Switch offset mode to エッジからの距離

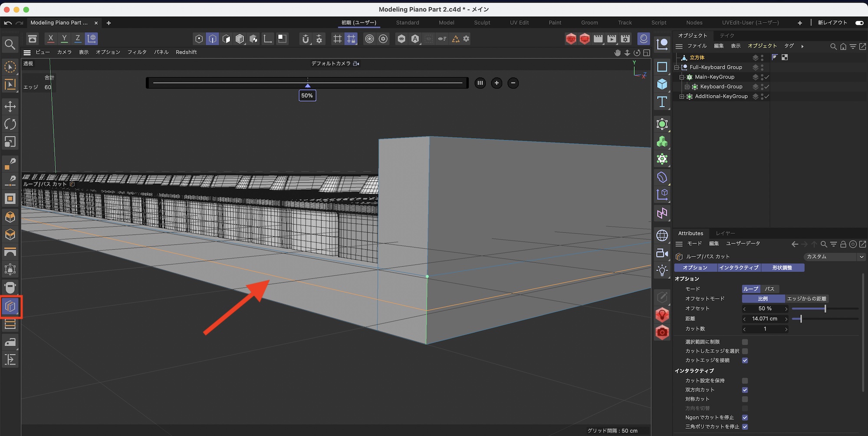806,299
